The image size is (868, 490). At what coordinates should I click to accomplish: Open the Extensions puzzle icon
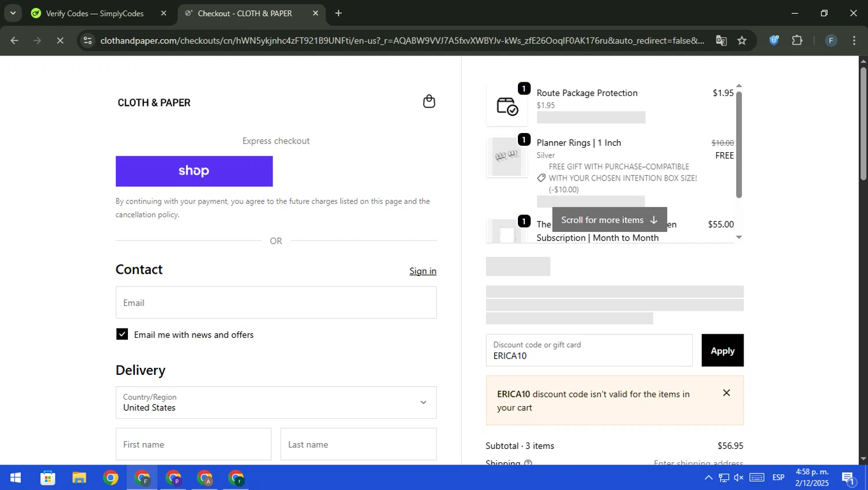pyautogui.click(x=797, y=40)
